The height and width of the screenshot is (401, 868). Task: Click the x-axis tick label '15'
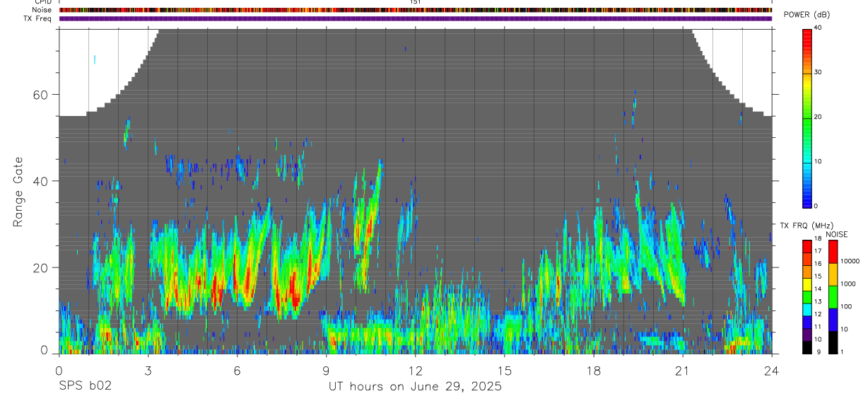click(504, 370)
